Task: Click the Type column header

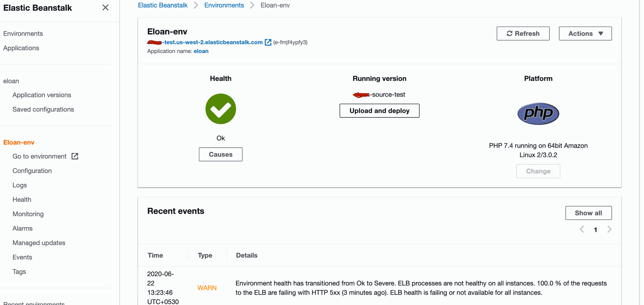Action: [x=205, y=255]
